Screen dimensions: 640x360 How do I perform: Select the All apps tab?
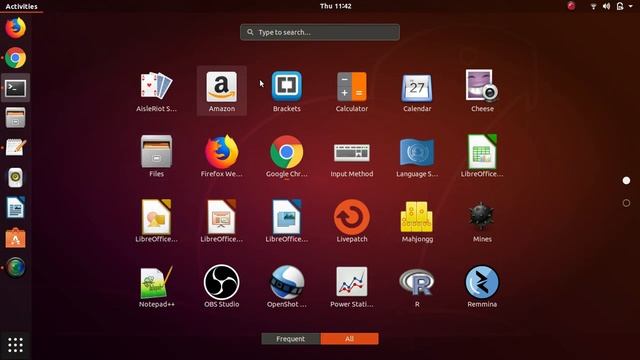[x=349, y=339]
